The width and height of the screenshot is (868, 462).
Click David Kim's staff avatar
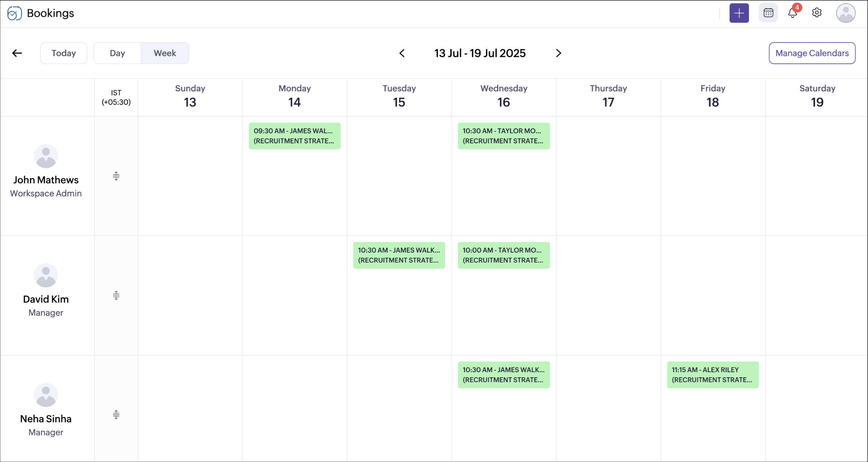46,275
